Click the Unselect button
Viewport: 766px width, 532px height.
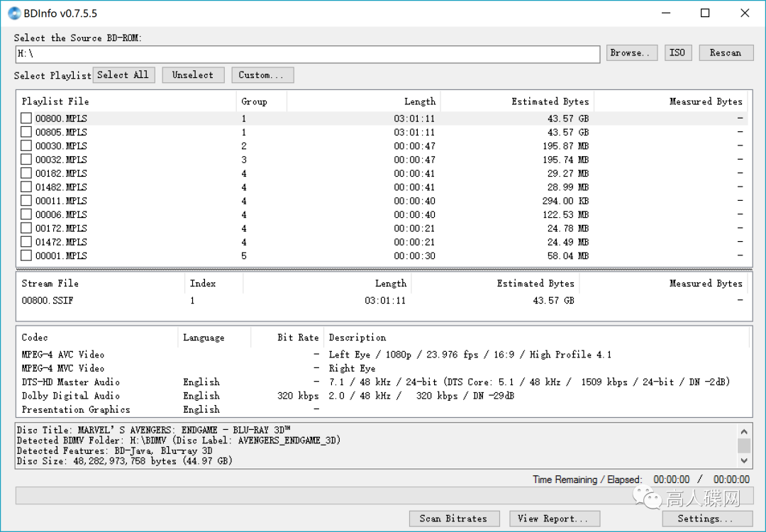(x=193, y=74)
